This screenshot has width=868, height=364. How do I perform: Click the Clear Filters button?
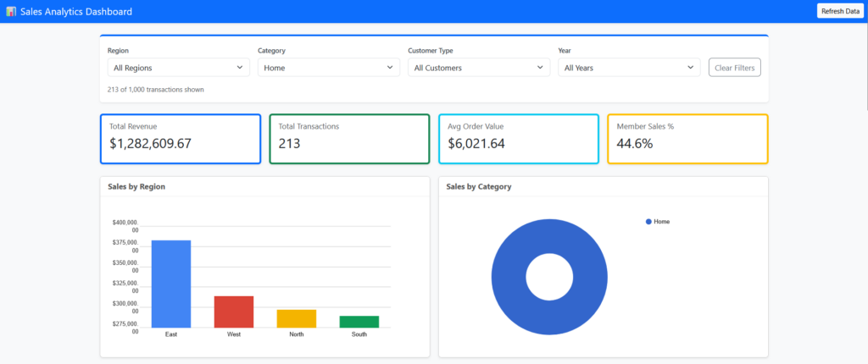point(735,68)
